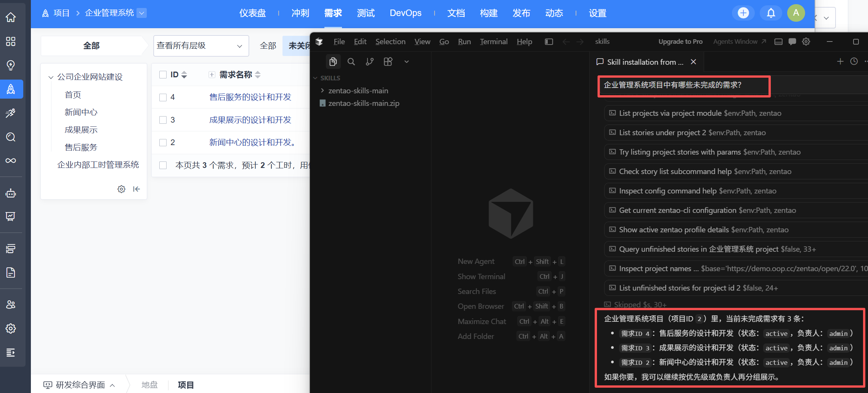The width and height of the screenshot is (868, 393).
Task: Tick the checkbox for requirement ID 2
Action: (163, 142)
